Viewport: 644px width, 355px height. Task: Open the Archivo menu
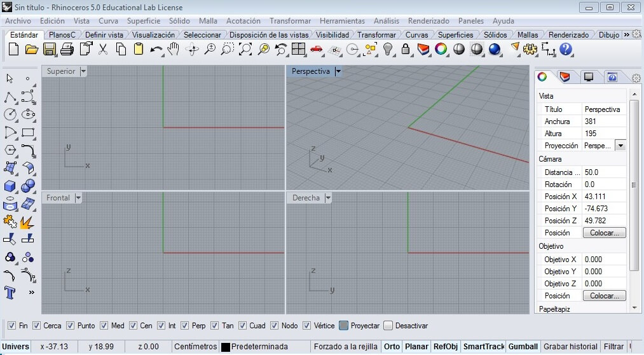(x=18, y=21)
